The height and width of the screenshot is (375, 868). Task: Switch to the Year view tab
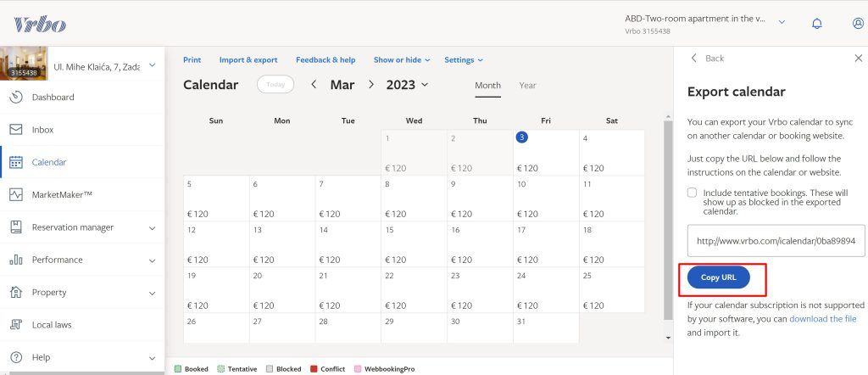click(x=527, y=86)
